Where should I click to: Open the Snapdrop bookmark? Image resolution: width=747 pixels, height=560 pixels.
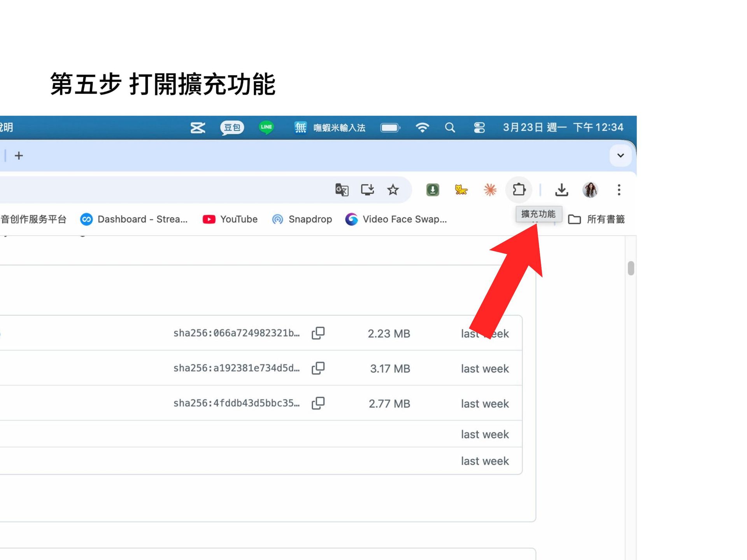pyautogui.click(x=302, y=219)
